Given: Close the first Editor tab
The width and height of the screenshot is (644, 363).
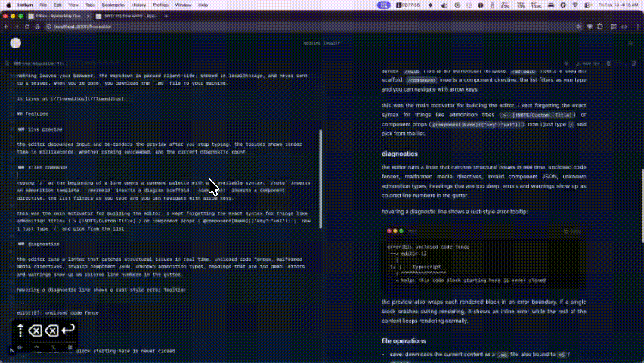Looking at the screenshot, I should click(x=88, y=16).
